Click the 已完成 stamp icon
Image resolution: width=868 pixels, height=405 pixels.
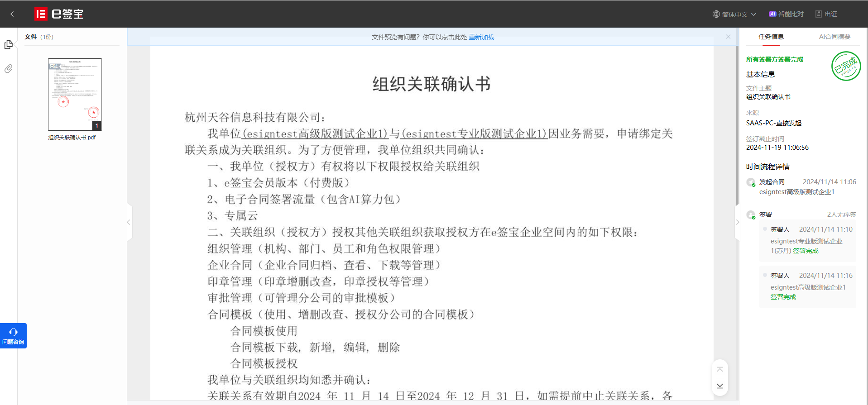pos(846,67)
